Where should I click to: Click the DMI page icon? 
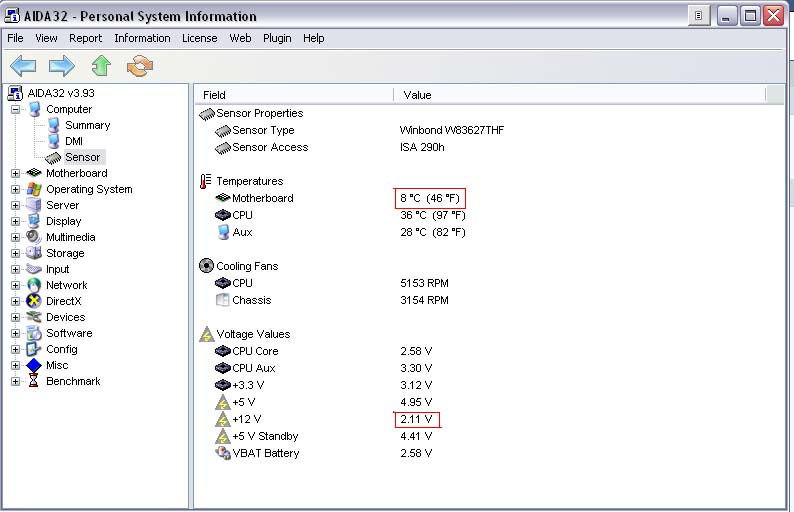(x=54, y=141)
